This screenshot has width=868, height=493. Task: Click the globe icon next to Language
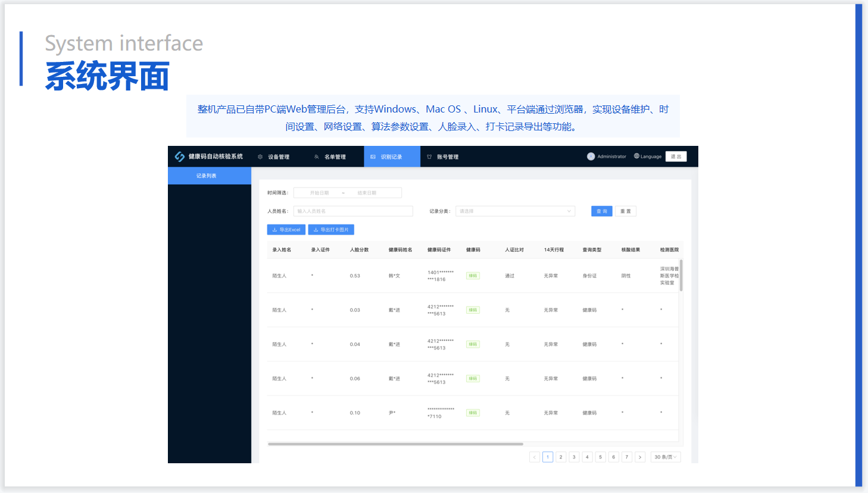coord(636,157)
